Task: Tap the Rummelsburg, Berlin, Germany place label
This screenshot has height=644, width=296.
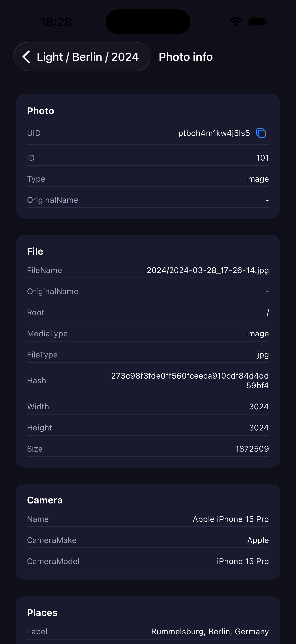Action: coord(210,631)
